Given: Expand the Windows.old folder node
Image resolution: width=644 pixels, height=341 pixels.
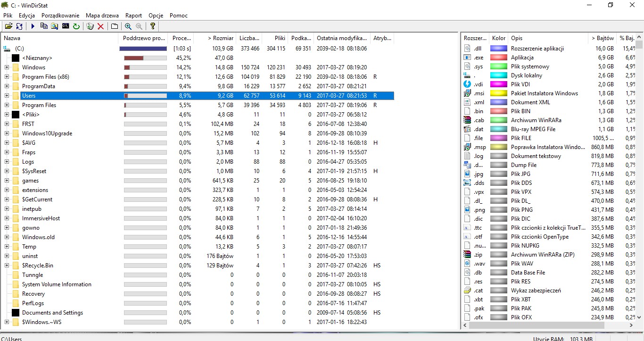Looking at the screenshot, I should [x=7, y=237].
